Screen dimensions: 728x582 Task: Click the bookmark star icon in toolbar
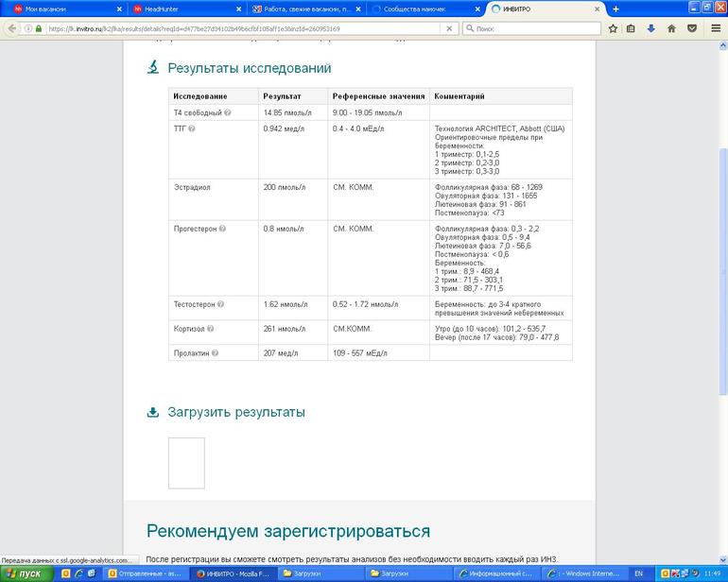[x=613, y=28]
